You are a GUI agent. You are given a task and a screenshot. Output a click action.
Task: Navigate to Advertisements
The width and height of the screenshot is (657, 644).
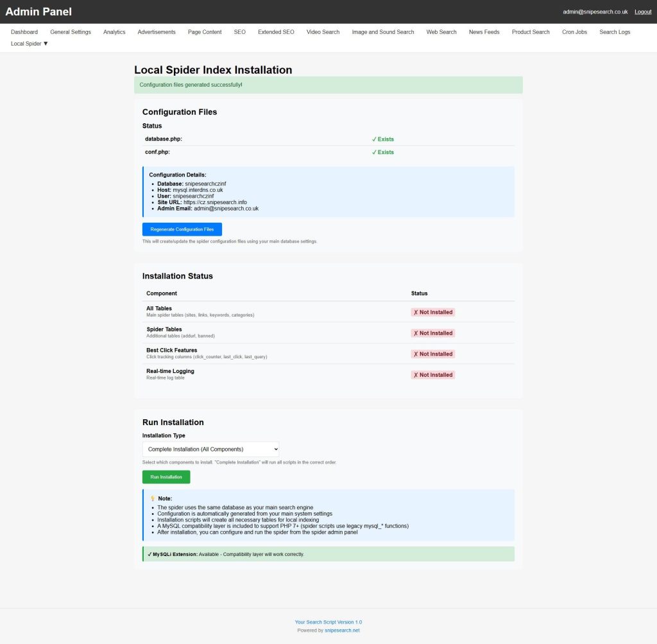157,32
